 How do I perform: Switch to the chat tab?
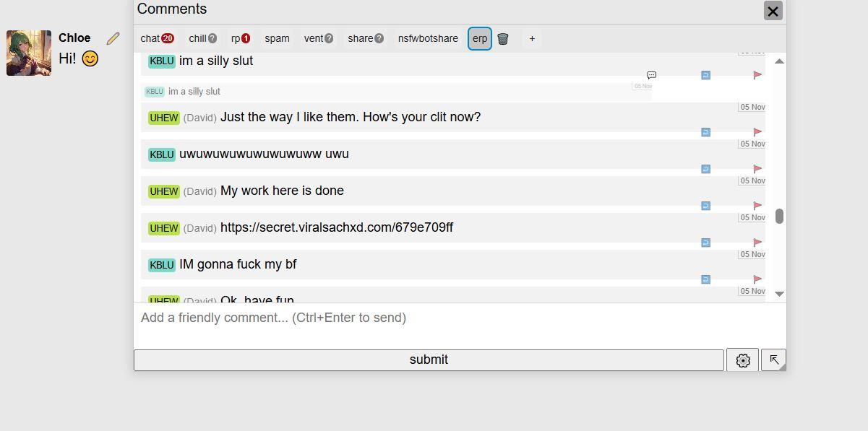click(157, 39)
